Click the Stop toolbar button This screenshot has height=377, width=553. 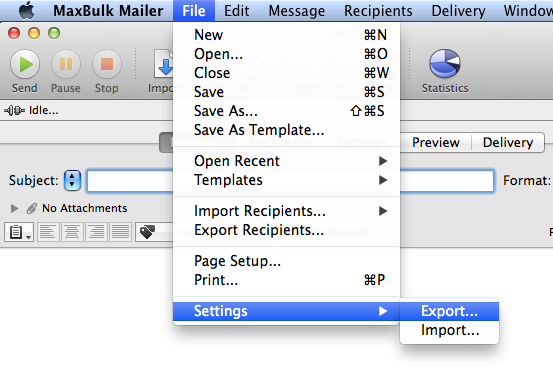point(107,64)
